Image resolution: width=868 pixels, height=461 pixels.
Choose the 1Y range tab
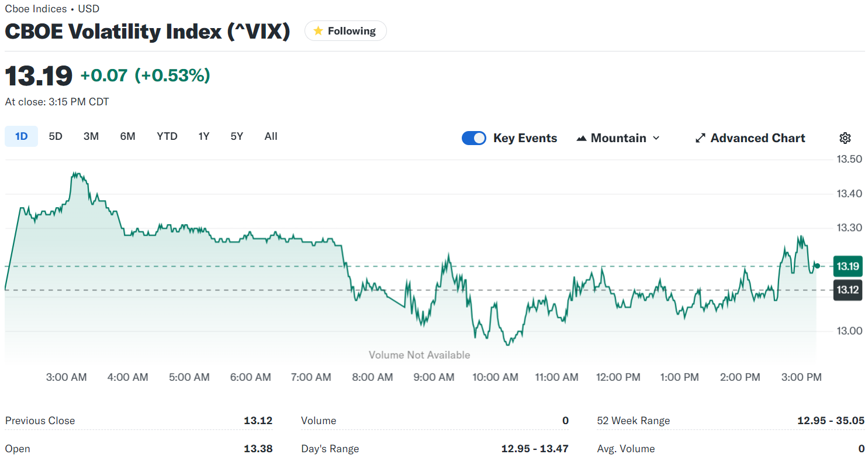pos(204,136)
